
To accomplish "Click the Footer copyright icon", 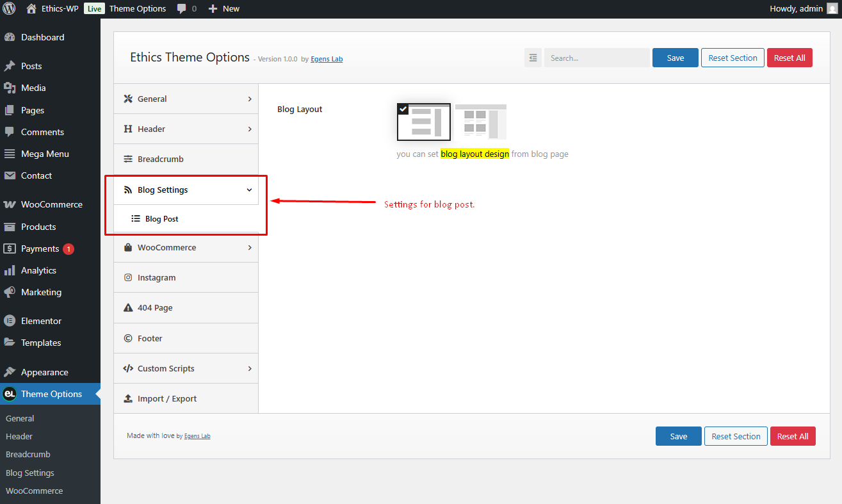I will point(128,338).
